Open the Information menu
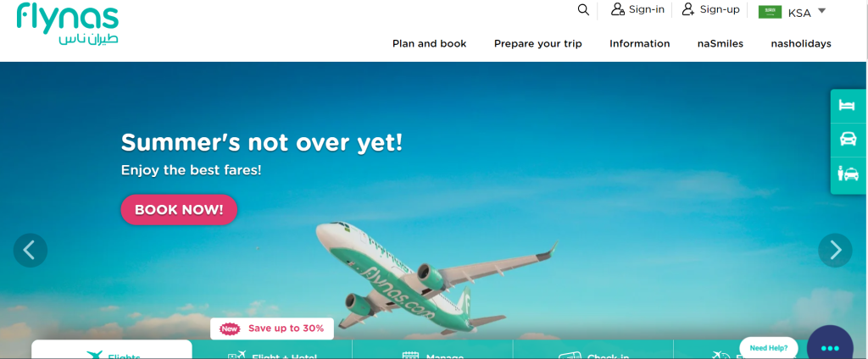The image size is (868, 359). 639,44
